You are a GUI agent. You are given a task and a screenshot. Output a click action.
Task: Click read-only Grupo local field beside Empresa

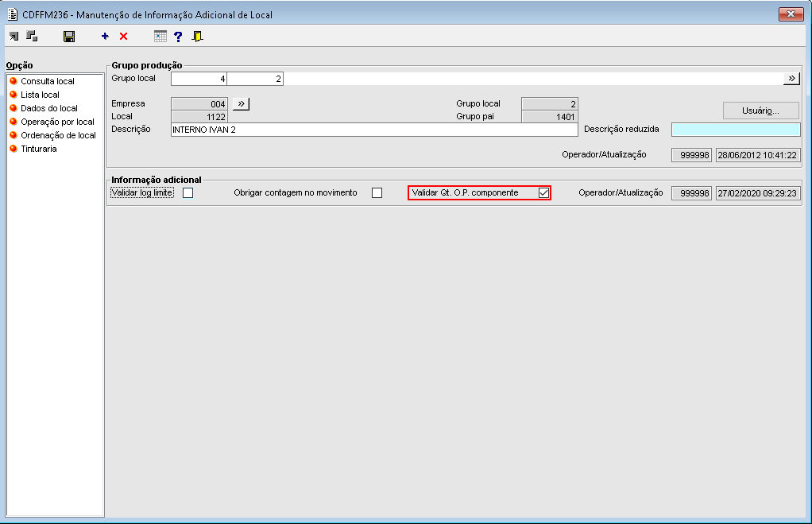(x=550, y=104)
